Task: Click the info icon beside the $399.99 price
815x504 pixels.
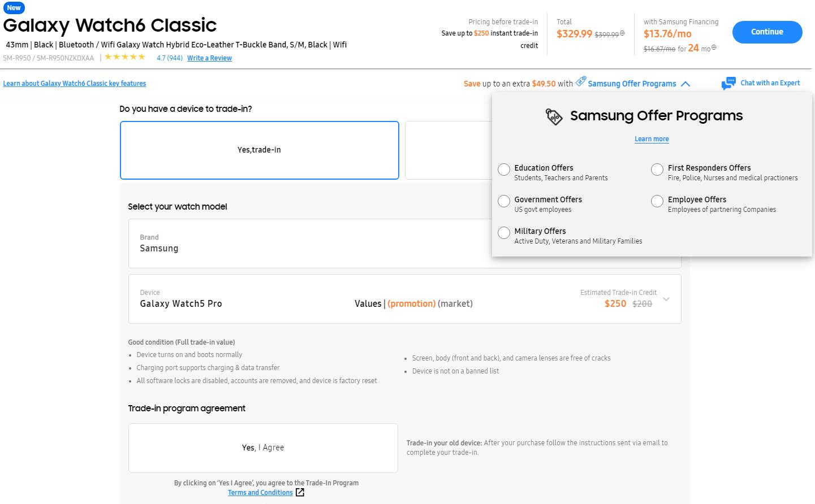Action: coord(622,34)
